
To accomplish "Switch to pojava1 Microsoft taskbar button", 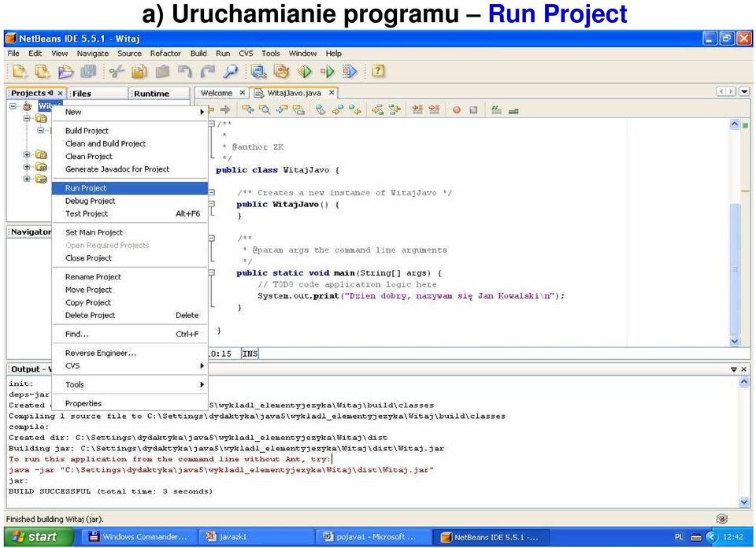I will coord(372,536).
